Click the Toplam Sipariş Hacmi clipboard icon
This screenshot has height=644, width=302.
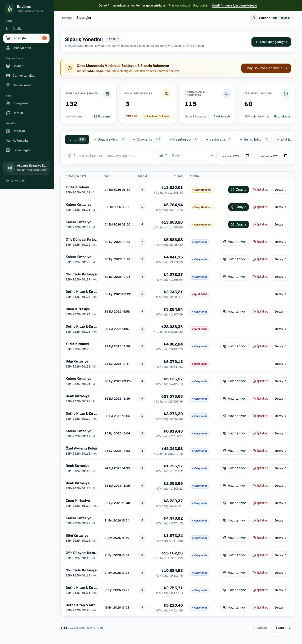[x=107, y=94]
